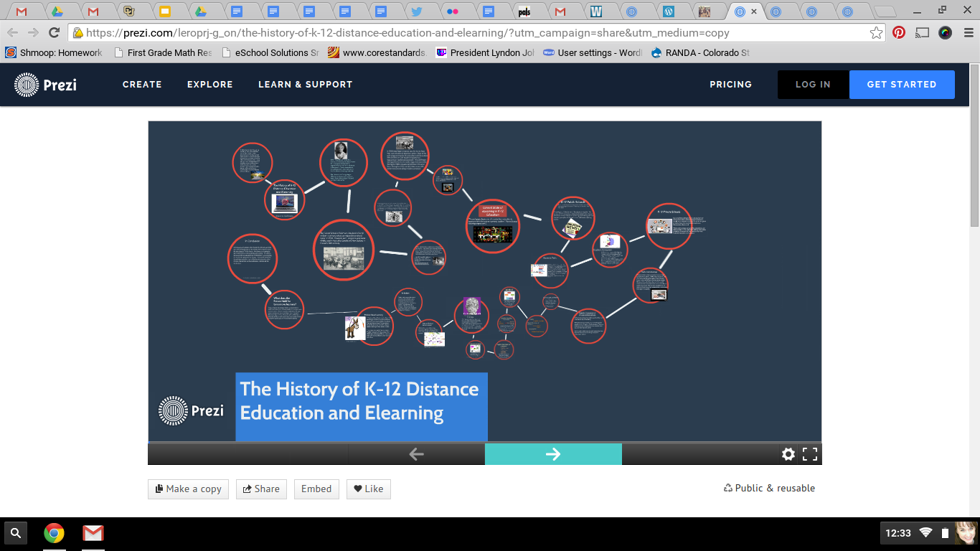
Task: Open Gmail from the shelf
Action: pyautogui.click(x=93, y=533)
